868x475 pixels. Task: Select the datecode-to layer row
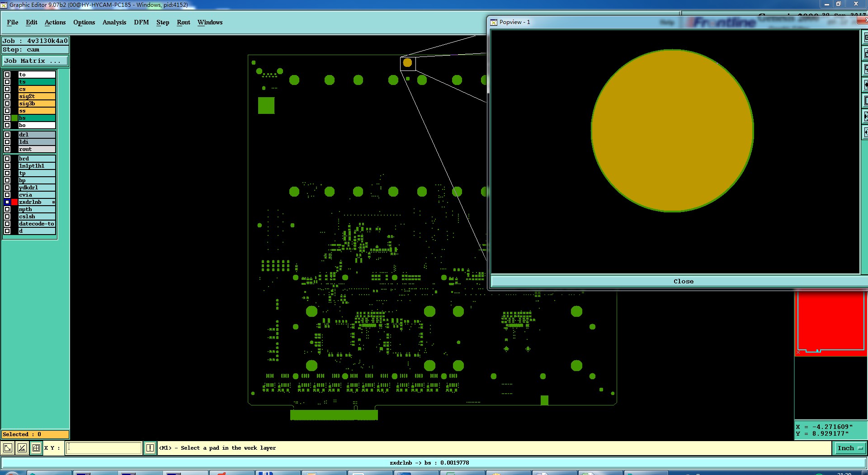(37, 224)
